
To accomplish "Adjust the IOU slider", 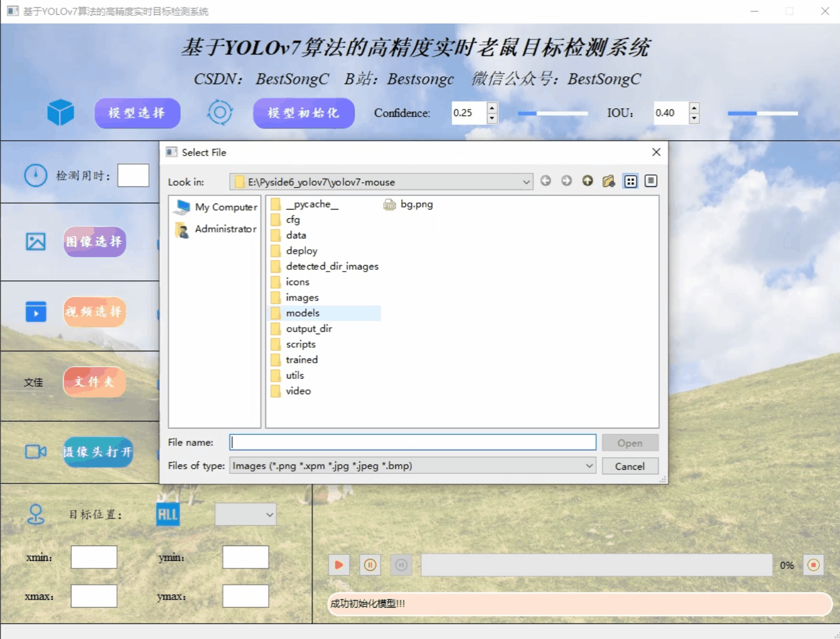I will (763, 113).
